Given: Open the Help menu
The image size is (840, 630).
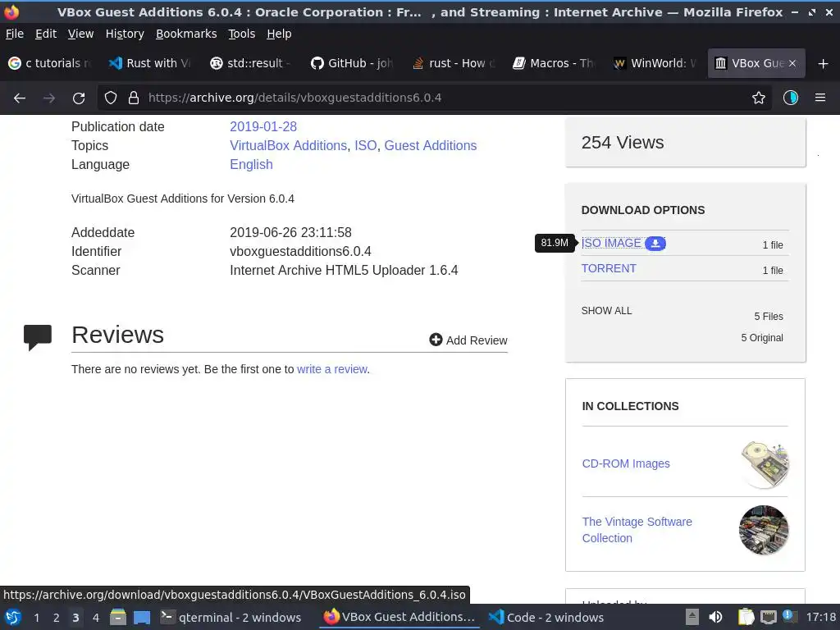Looking at the screenshot, I should [279, 34].
